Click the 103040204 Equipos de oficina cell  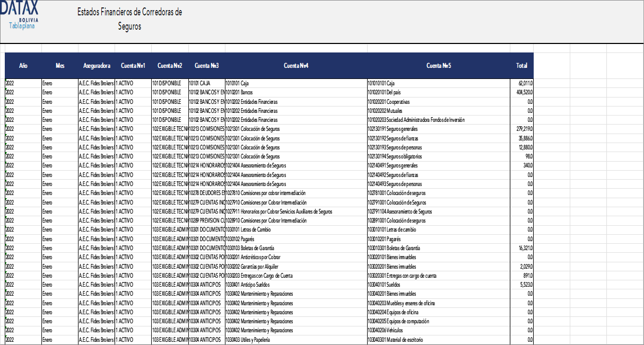(439, 312)
